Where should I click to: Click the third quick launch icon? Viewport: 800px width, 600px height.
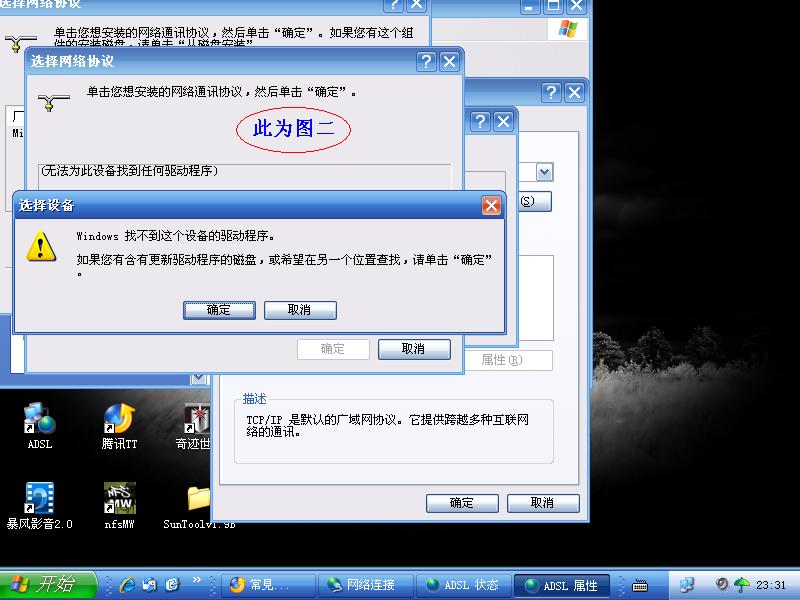tap(172, 584)
